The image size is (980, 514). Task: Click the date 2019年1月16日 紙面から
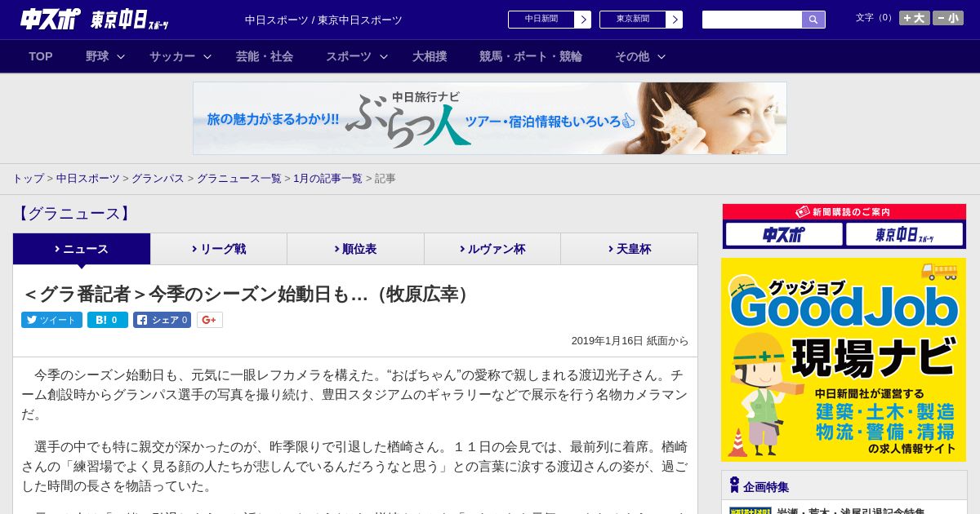coord(630,341)
